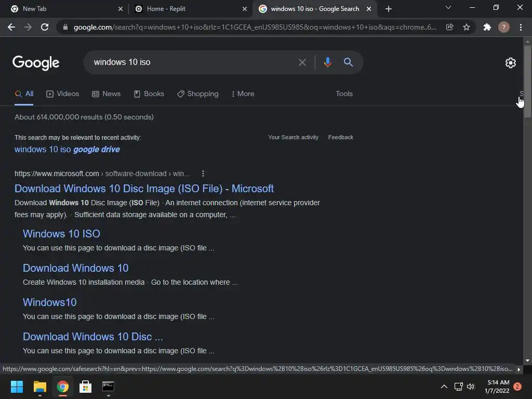Open the Download Windows 10 sitelink
This screenshot has height=399, width=532.
(76, 268)
